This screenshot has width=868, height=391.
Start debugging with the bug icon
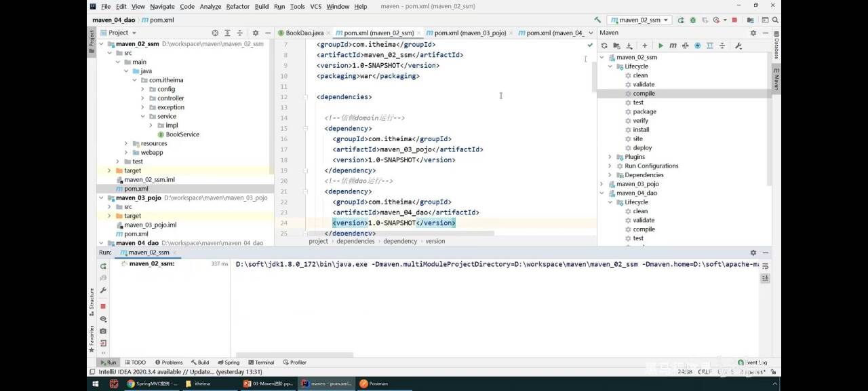[693, 20]
